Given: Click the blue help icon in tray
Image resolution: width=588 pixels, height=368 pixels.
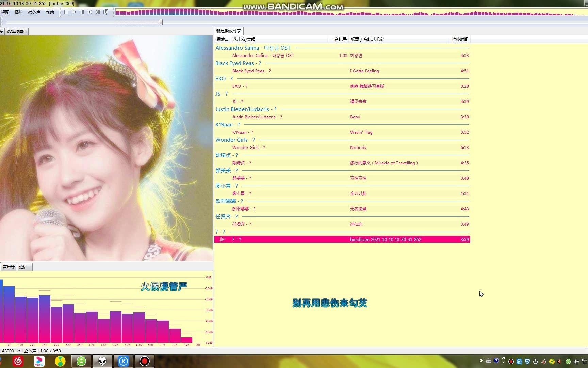Looking at the screenshot, I should click(x=496, y=361).
